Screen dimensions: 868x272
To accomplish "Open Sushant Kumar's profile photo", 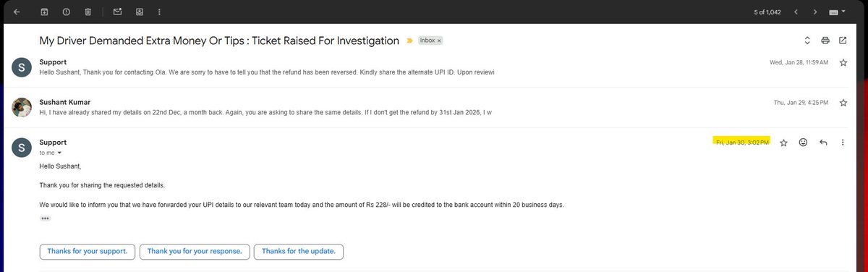I will tap(21, 107).
